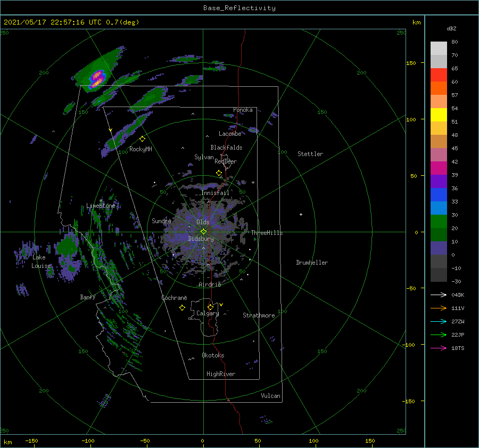Click the Okotoks town label

click(x=213, y=355)
